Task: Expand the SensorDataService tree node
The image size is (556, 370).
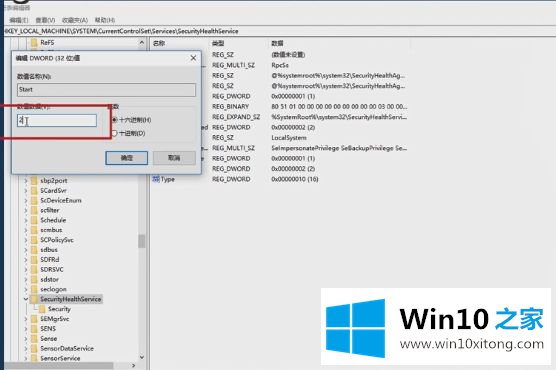Action: click(x=26, y=348)
